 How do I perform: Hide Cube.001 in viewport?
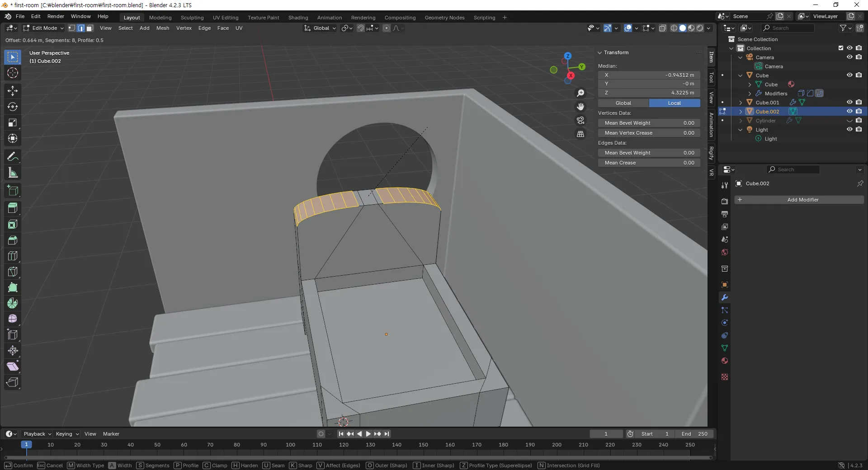(849, 103)
